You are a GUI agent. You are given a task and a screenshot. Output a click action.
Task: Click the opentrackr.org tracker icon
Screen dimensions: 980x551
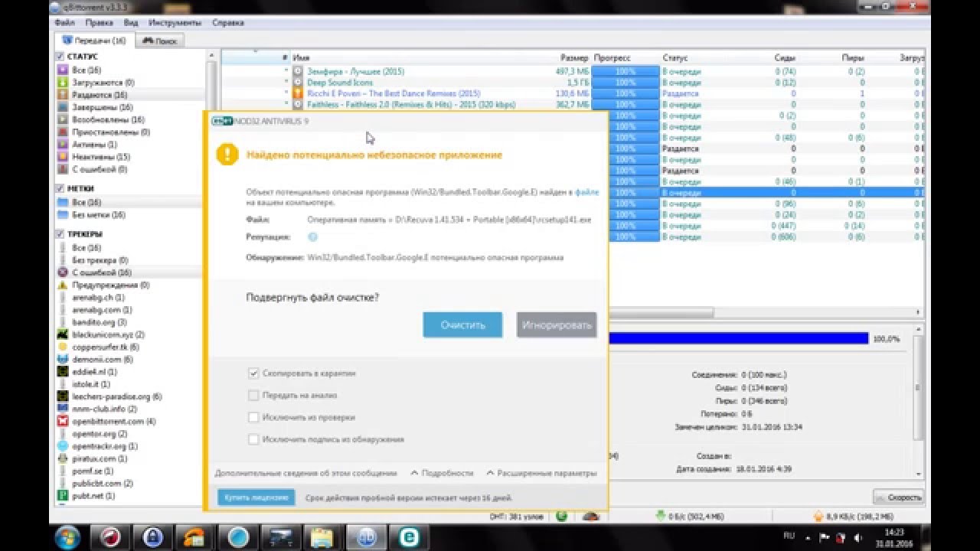pyautogui.click(x=64, y=445)
